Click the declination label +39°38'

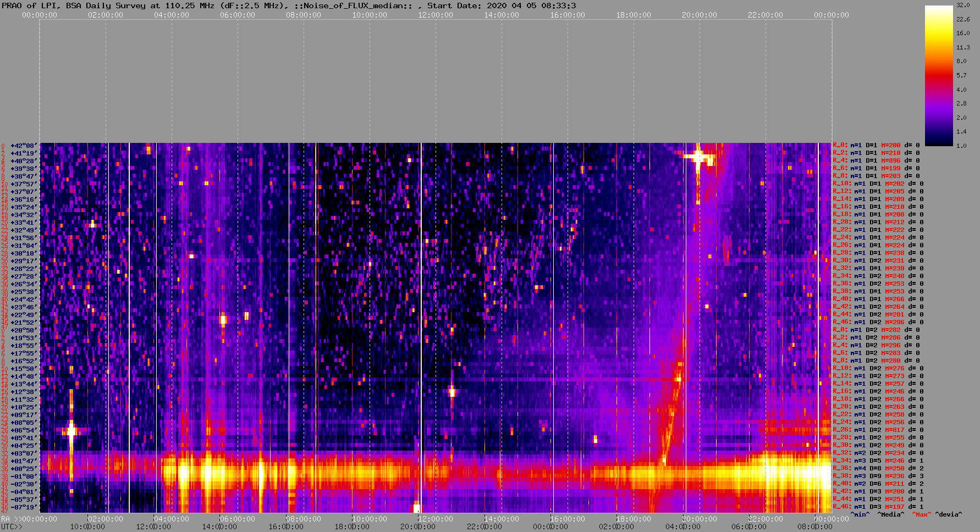coord(24,169)
